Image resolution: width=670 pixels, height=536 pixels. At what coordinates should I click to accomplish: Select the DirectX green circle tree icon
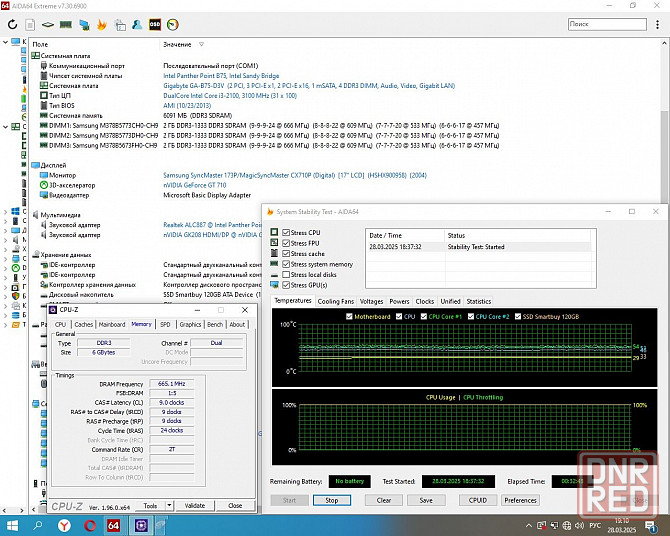click(x=15, y=268)
